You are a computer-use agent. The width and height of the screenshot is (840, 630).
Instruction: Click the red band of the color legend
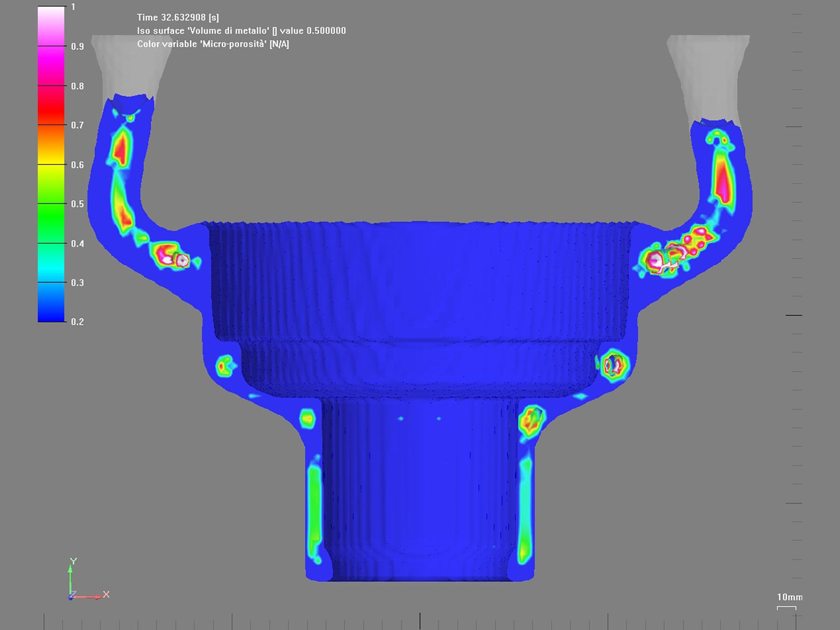51,105
